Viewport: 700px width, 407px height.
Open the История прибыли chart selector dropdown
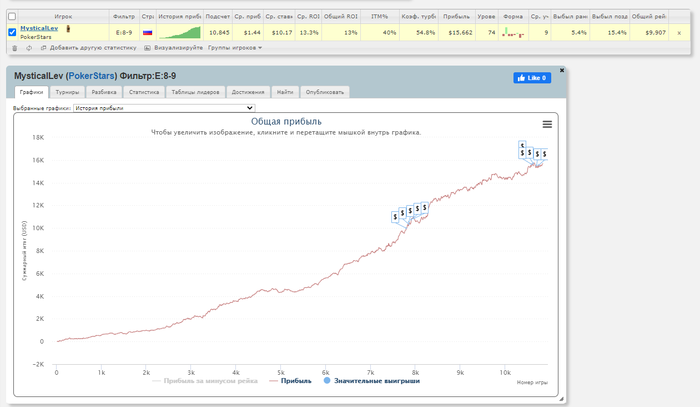(x=164, y=108)
